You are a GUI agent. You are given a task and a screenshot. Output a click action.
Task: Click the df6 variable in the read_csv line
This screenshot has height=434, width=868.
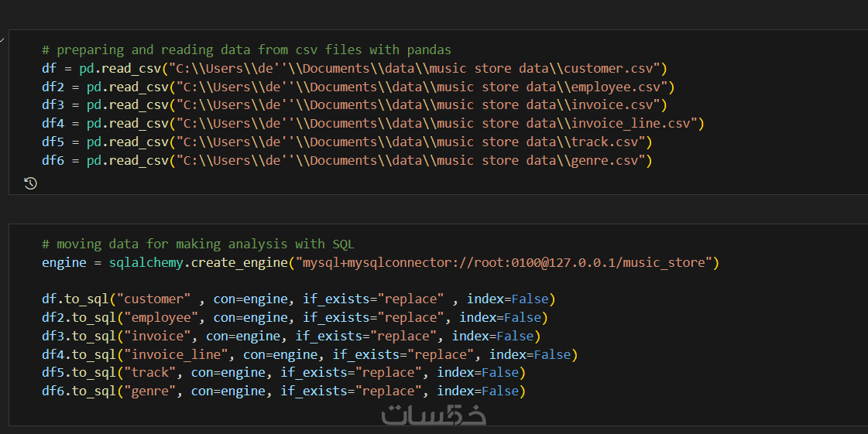tap(53, 160)
